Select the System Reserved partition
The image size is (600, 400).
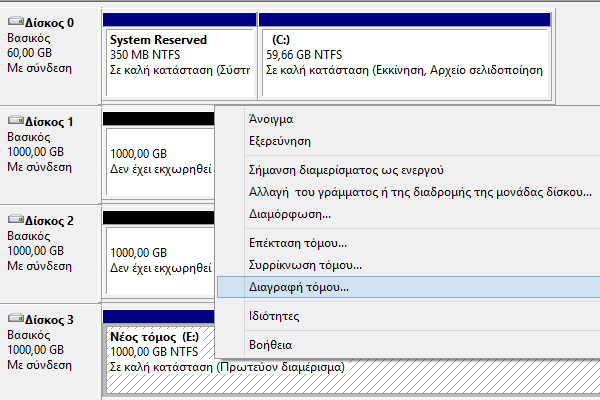(180, 63)
